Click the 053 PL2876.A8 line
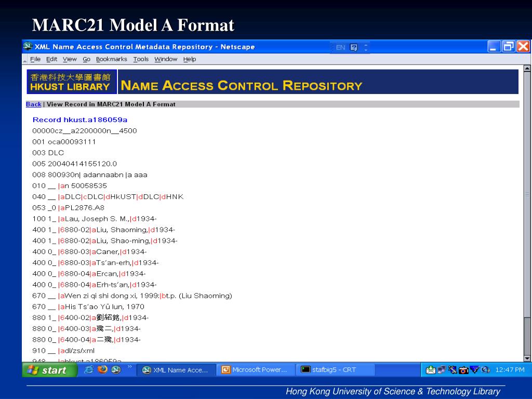The width and height of the screenshot is (532, 399). tap(68, 208)
